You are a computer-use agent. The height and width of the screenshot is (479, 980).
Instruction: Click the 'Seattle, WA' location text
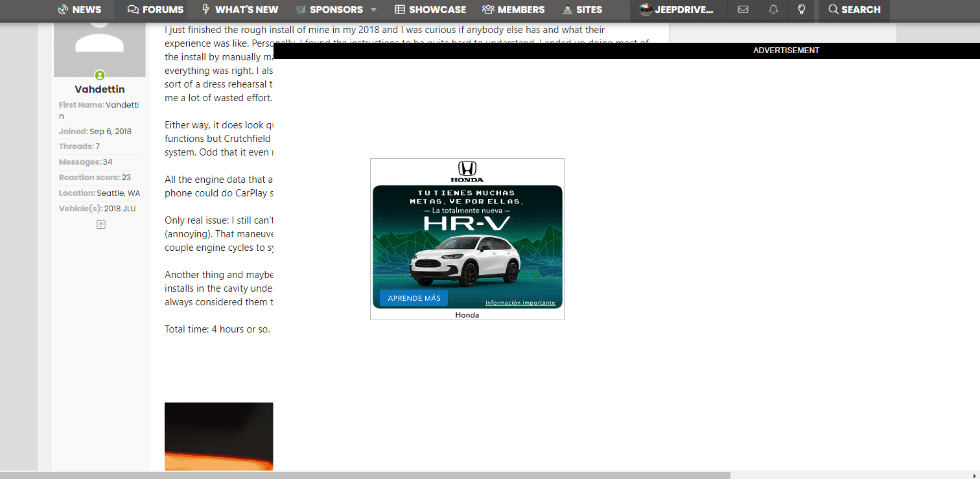click(x=119, y=193)
